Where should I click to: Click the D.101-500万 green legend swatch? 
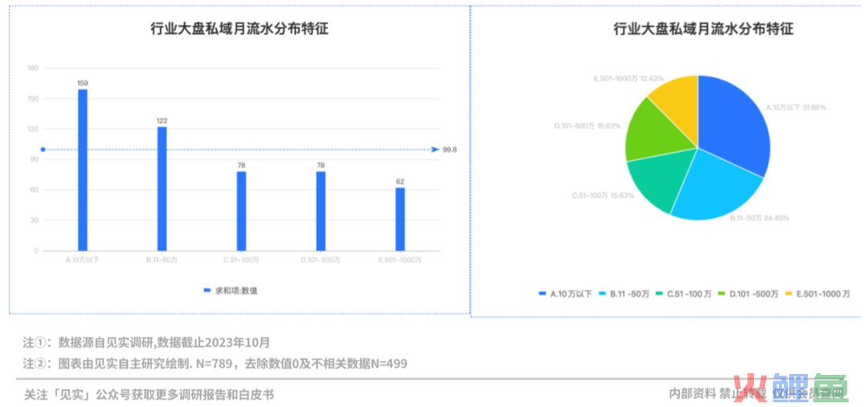point(721,294)
